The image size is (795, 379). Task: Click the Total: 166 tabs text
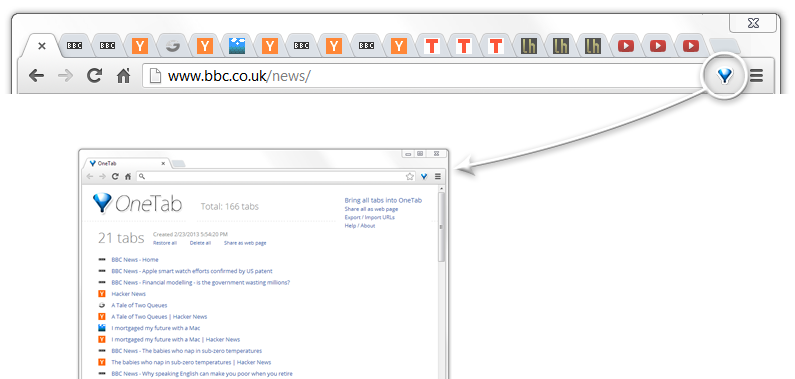point(230,207)
